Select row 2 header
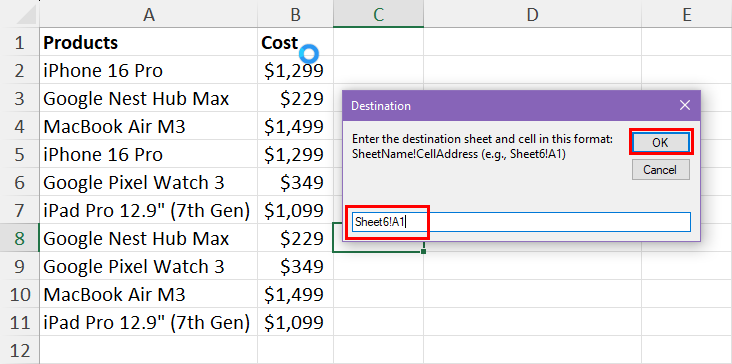This screenshot has height=364, width=732. point(20,70)
